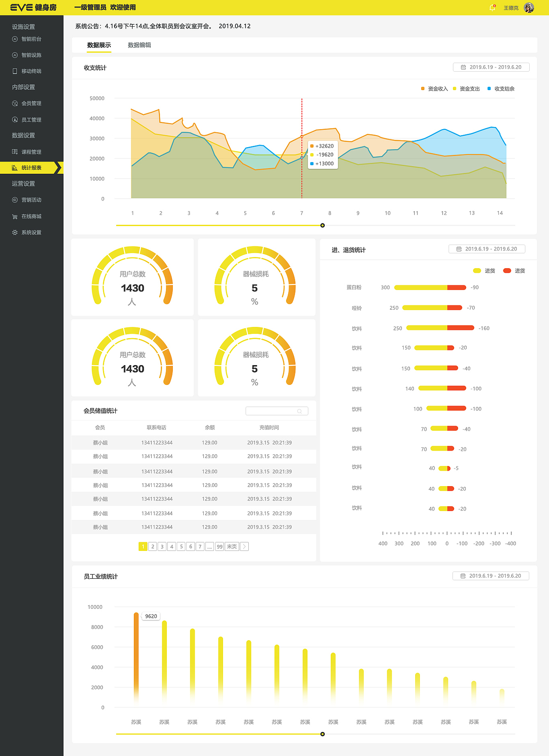Open 在线商城 in the sidebar
This screenshot has height=756, width=549.
coord(31,216)
